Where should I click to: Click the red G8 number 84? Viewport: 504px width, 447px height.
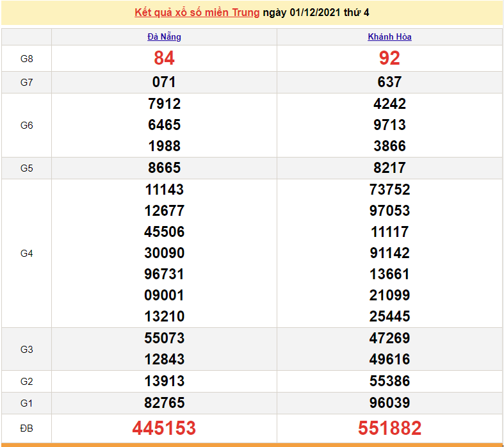point(164,58)
